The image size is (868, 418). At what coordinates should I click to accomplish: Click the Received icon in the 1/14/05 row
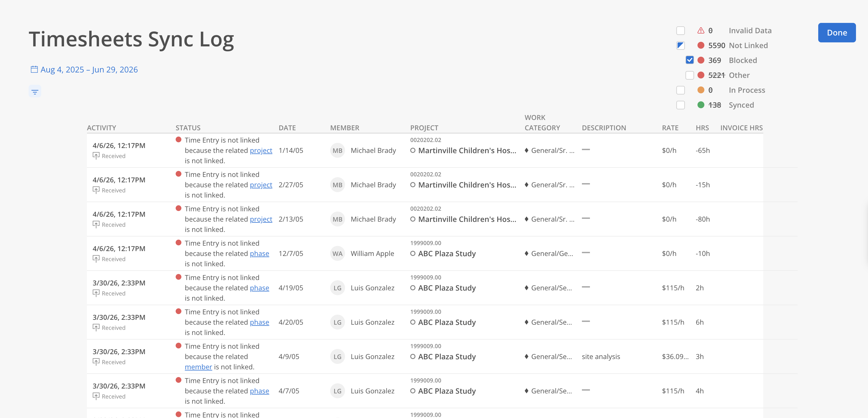(96, 156)
